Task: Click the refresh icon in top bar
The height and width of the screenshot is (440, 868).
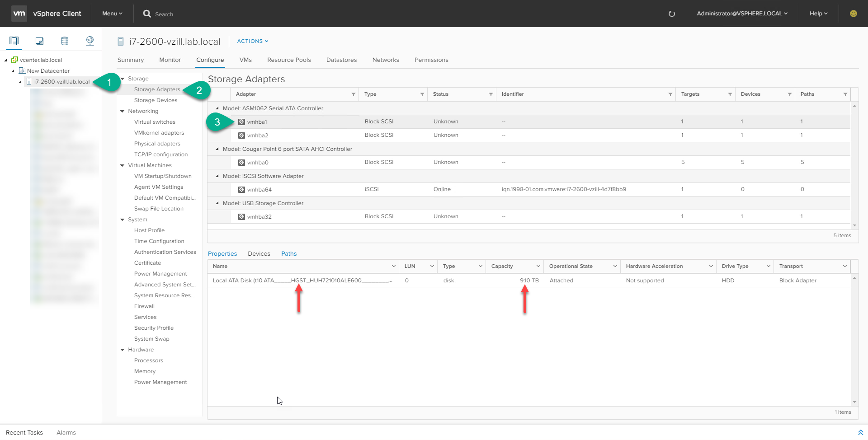Action: 672,14
